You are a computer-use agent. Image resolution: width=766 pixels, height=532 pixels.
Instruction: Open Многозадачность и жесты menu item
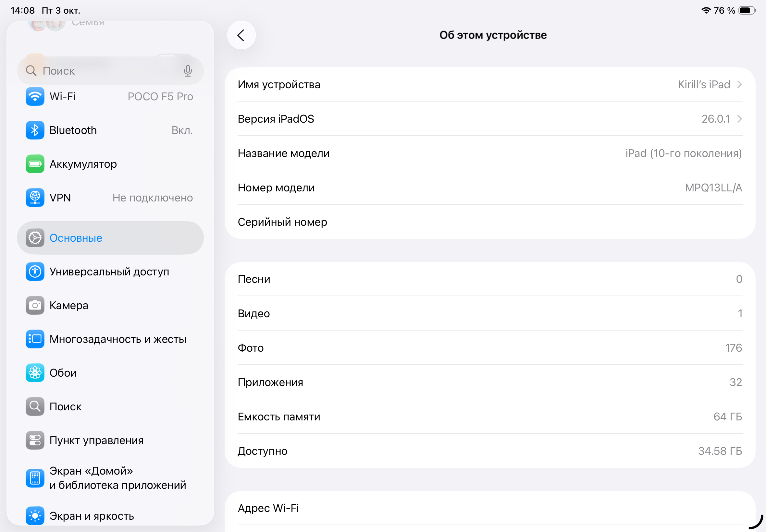[x=118, y=339]
